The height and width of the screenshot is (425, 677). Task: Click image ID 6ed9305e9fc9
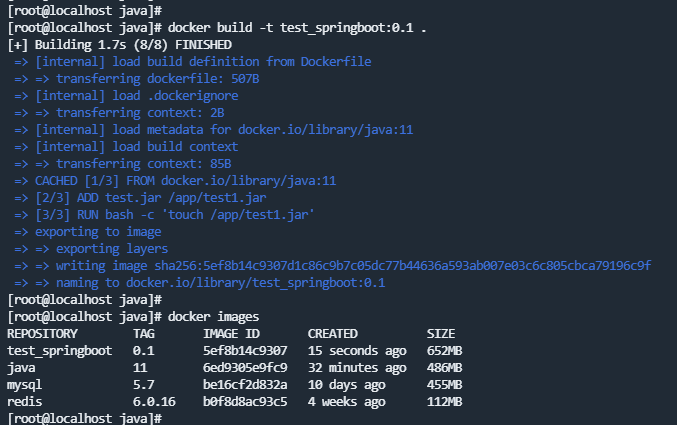pos(245,368)
